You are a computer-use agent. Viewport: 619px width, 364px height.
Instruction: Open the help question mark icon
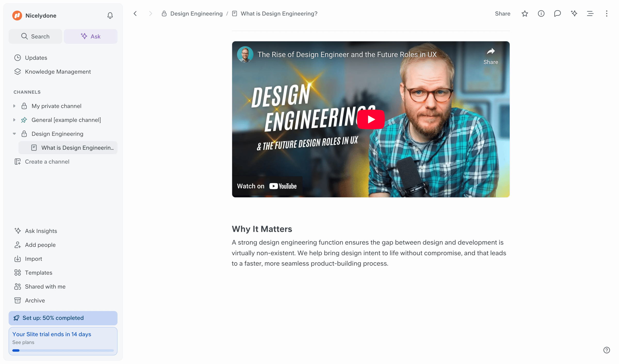pos(607,350)
